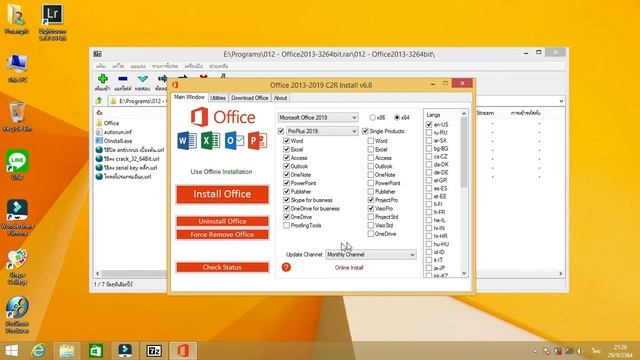Show hidden tray icons arrow
Viewport: 640px width, 360px height.
[x=535, y=351]
